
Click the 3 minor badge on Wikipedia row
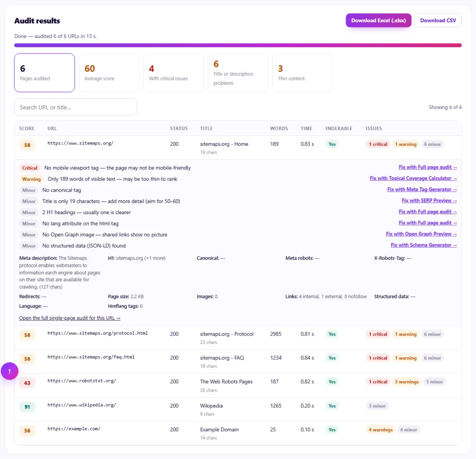click(x=377, y=406)
